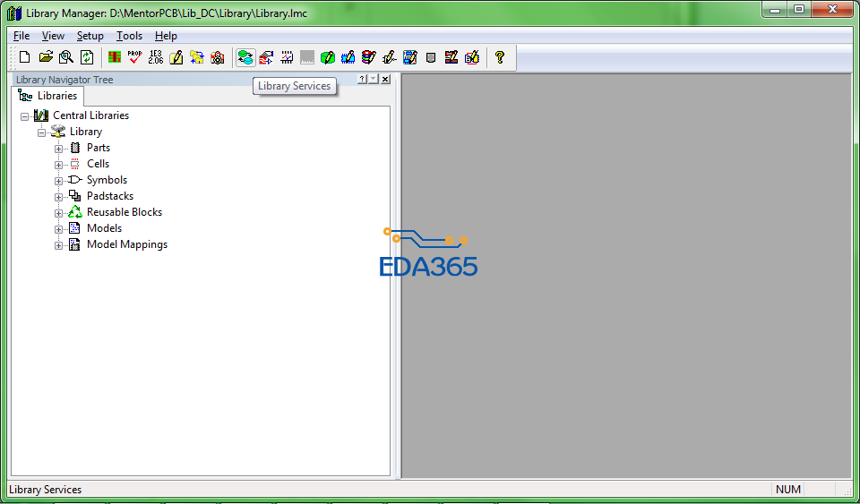The image size is (860, 504).
Task: Create a new library with the blank page icon
Action: tap(25, 57)
